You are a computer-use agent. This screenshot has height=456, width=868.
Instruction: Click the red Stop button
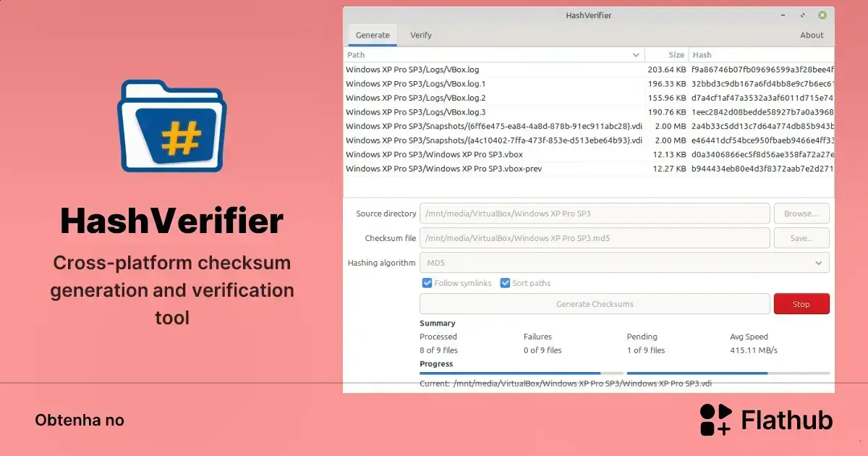[801, 304]
